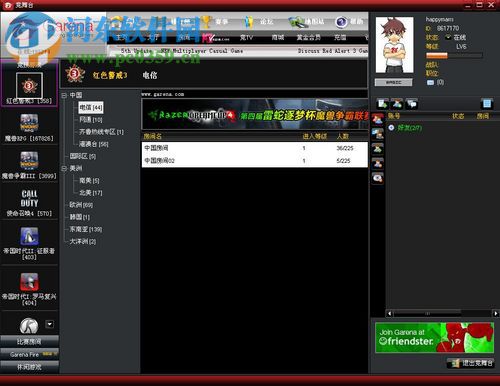
Task: Select 大洋洲 [2] region
Action: pos(83,241)
